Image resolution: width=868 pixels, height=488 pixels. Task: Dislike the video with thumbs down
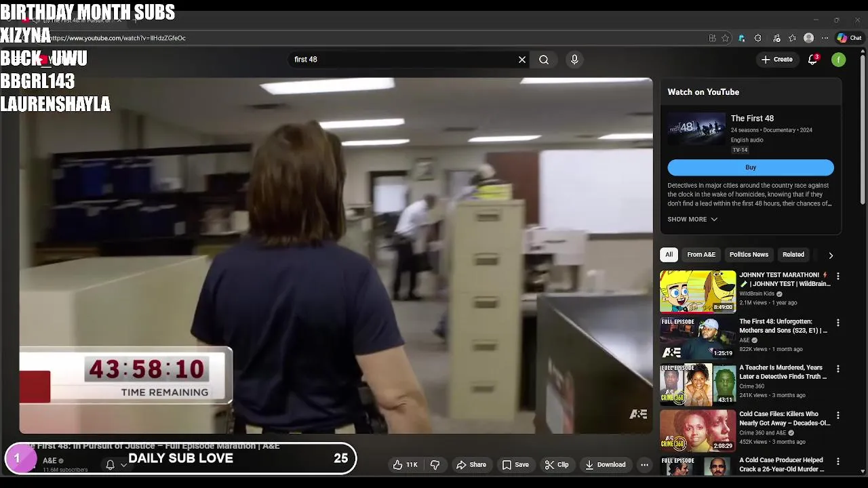(x=435, y=465)
